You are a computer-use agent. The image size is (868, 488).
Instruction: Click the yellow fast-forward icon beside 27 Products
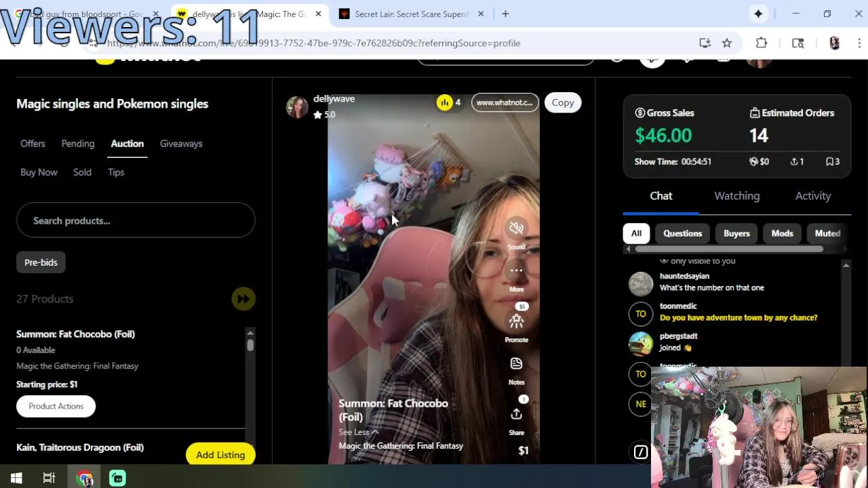click(243, 299)
